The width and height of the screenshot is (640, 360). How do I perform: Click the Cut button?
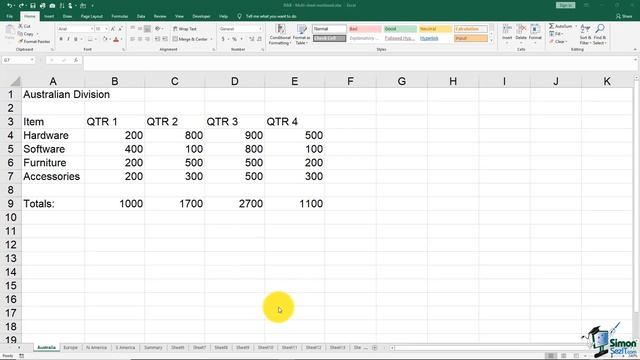24,26
